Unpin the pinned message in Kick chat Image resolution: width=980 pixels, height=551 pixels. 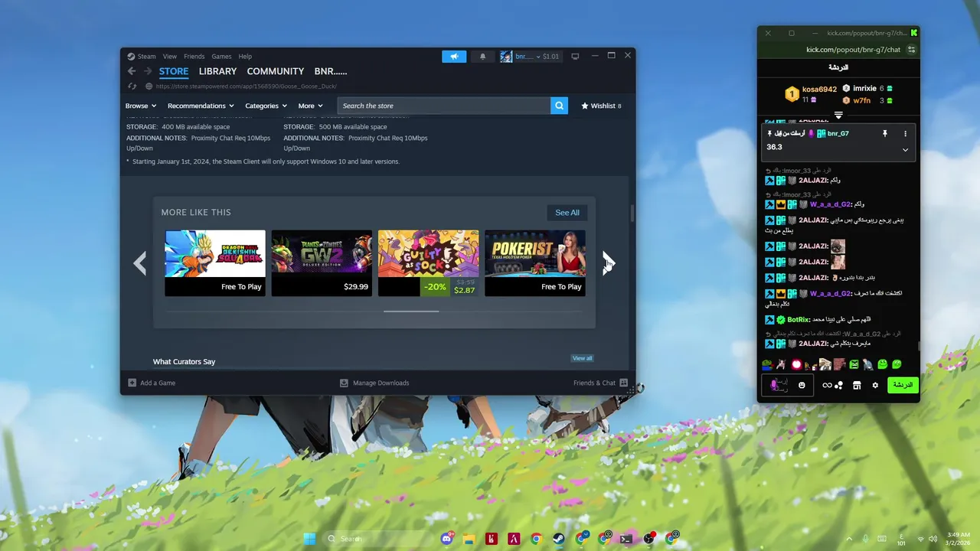click(x=884, y=134)
